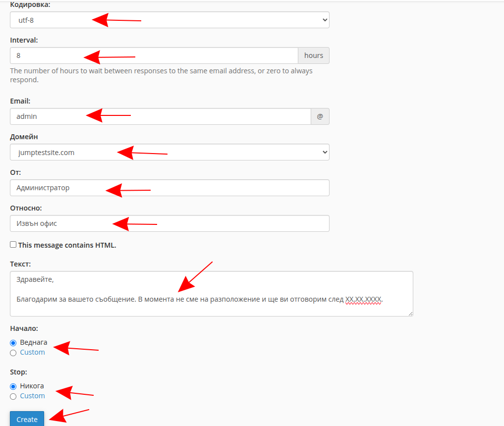The image size is (504, 426).
Task: Click the textarea resize handle corner
Action: 410,314
